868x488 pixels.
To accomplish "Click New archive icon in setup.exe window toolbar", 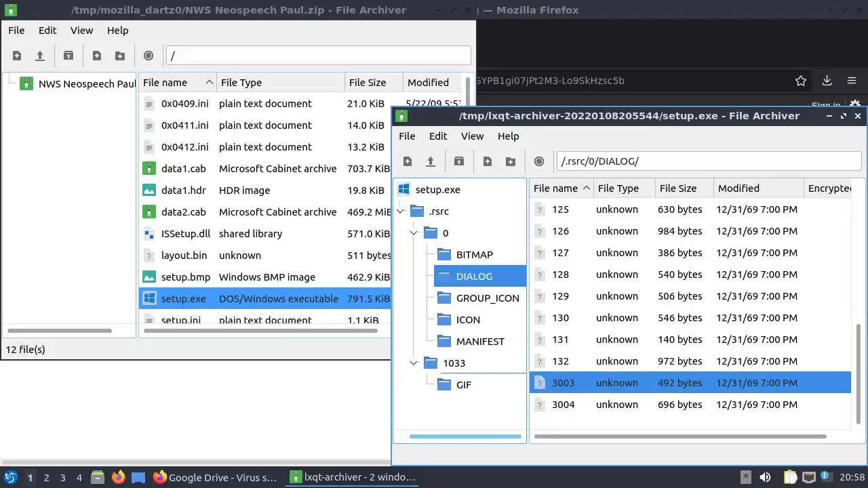I will (408, 161).
